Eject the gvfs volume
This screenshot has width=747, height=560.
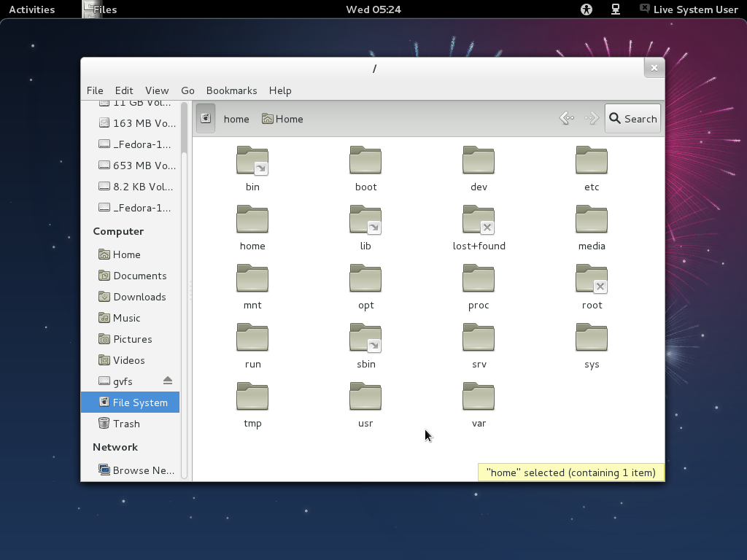[168, 381]
